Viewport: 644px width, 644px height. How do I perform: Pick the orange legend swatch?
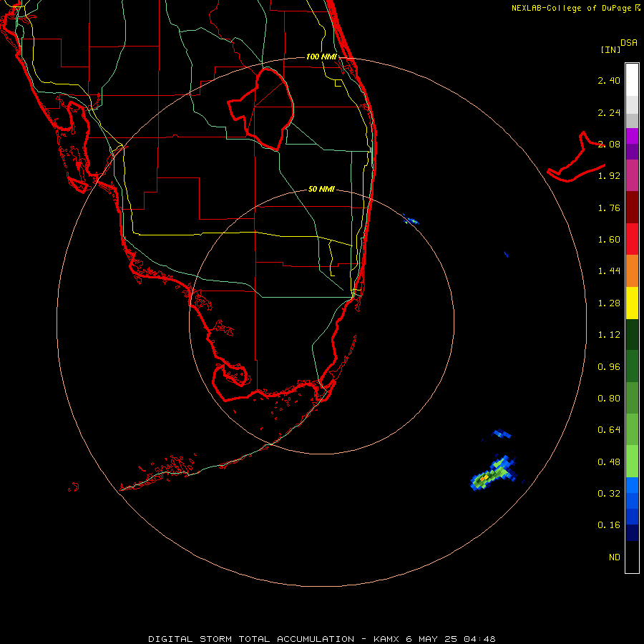(x=632, y=270)
